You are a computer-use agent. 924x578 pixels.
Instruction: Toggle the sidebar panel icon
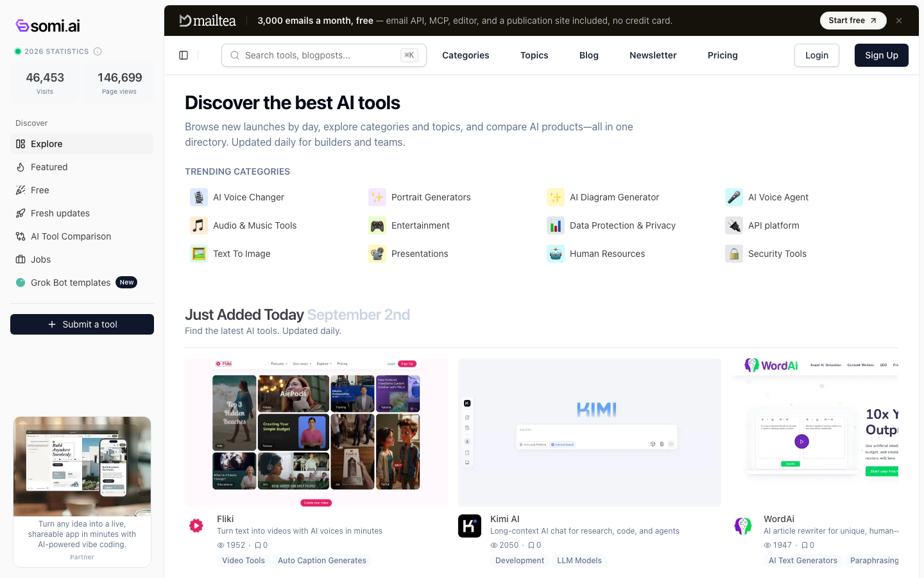[x=184, y=55]
